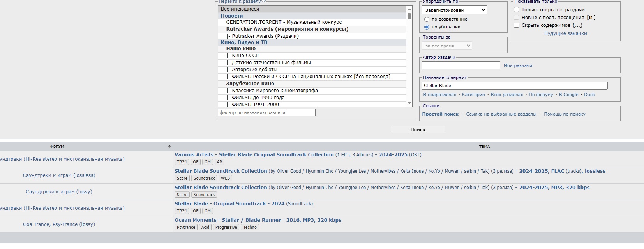Viewport: 644px width, 249px height.
Task: Select Rutracker Awards (Раздачи) entry
Action: [312, 36]
